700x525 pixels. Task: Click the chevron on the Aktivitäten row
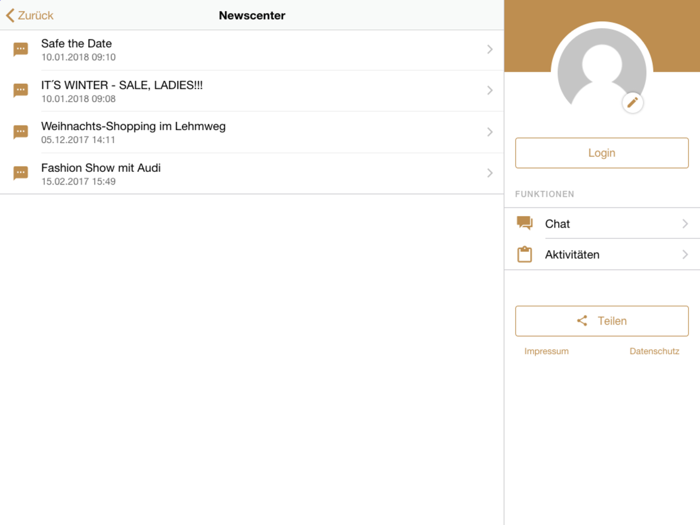point(685,254)
